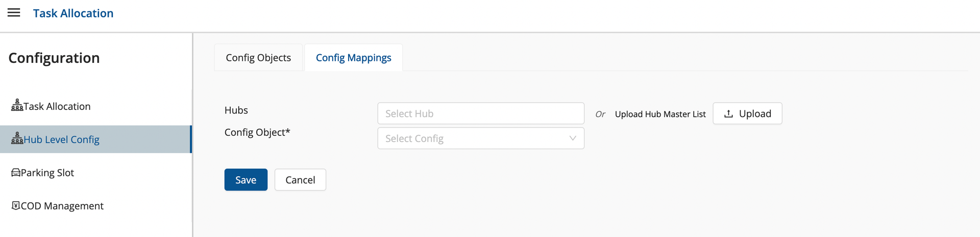Go to Parking Slot text in sidebar
The height and width of the screenshot is (237, 980).
(47, 173)
